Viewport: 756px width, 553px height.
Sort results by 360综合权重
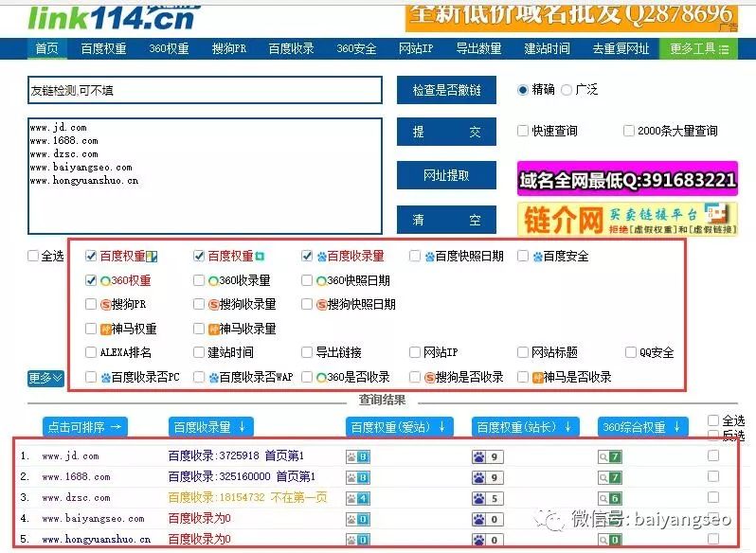click(642, 427)
